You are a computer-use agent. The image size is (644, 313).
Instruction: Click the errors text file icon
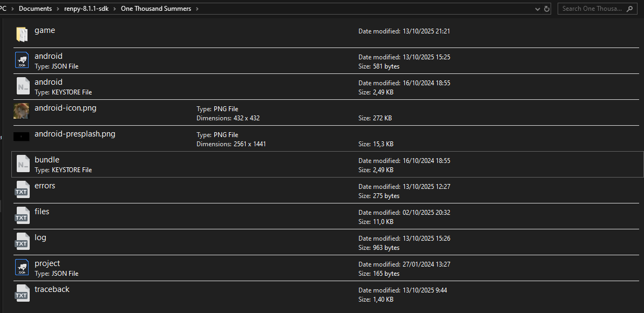click(x=22, y=189)
